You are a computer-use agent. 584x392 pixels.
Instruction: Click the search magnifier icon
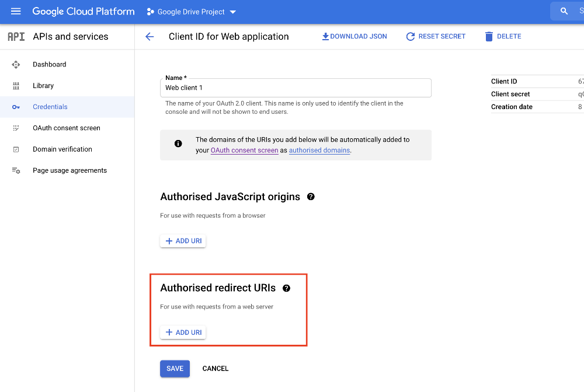564,12
